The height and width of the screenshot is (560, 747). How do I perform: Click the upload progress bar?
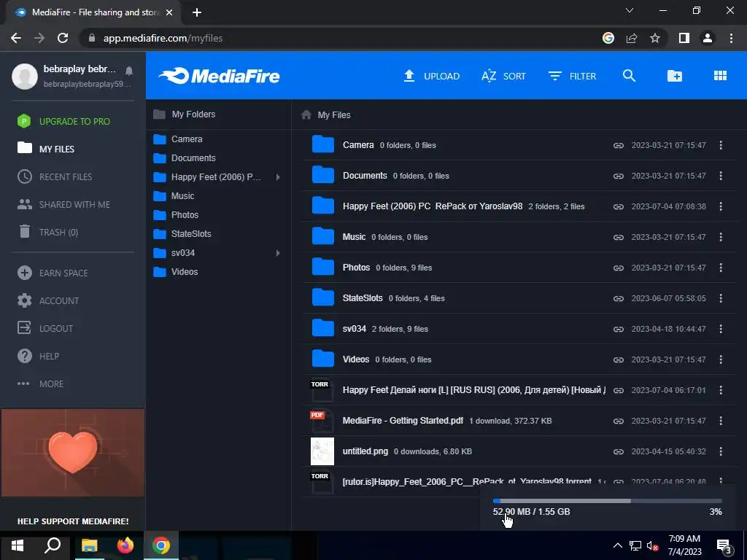(608, 501)
